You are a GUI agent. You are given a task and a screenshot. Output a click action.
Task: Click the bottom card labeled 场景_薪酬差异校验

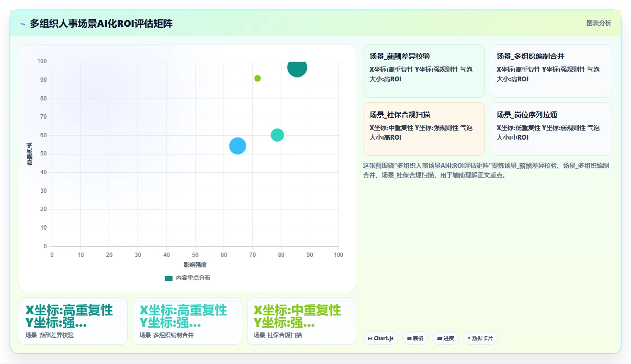point(73,321)
